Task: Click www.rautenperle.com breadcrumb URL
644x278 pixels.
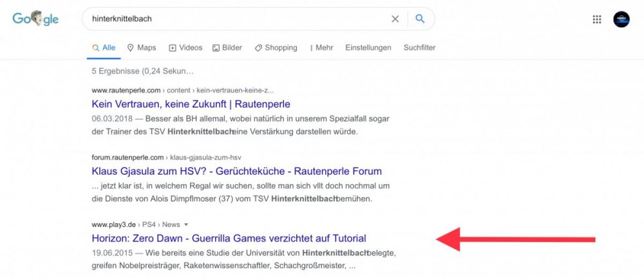Action: click(182, 90)
